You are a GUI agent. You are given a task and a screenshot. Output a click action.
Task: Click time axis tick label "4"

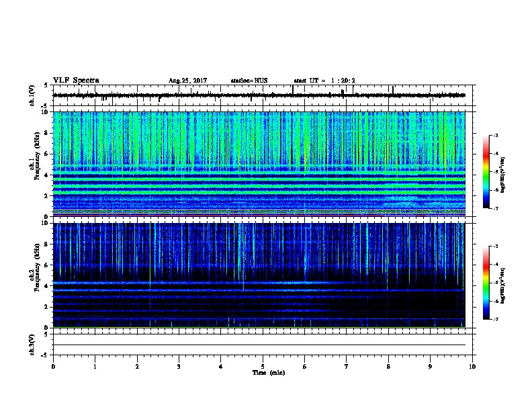(221, 367)
